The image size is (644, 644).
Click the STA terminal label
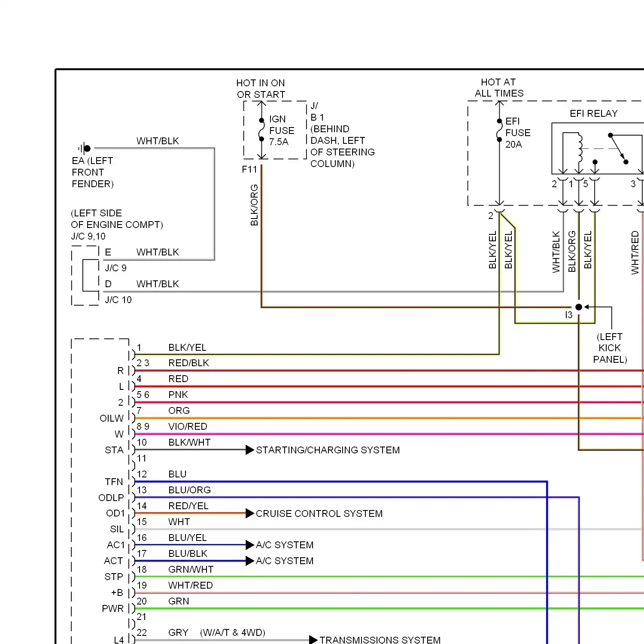[x=114, y=450]
